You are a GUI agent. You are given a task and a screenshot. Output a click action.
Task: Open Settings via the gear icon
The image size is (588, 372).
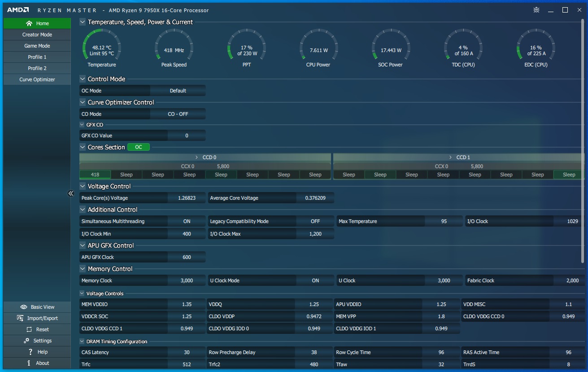pos(27,341)
